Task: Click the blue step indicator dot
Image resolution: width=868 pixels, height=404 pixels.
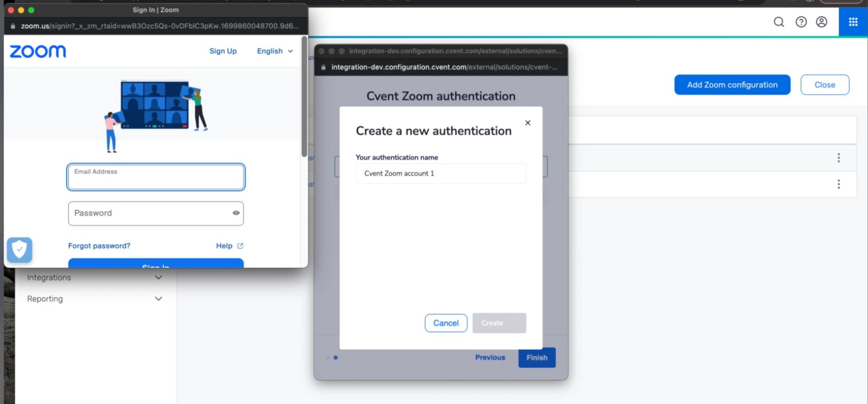Action: pos(336,358)
